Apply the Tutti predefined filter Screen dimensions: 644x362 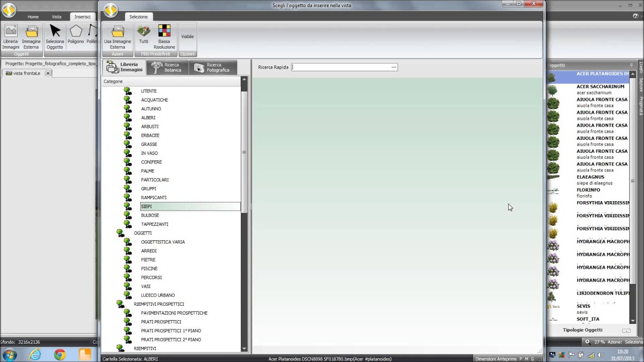tap(143, 35)
